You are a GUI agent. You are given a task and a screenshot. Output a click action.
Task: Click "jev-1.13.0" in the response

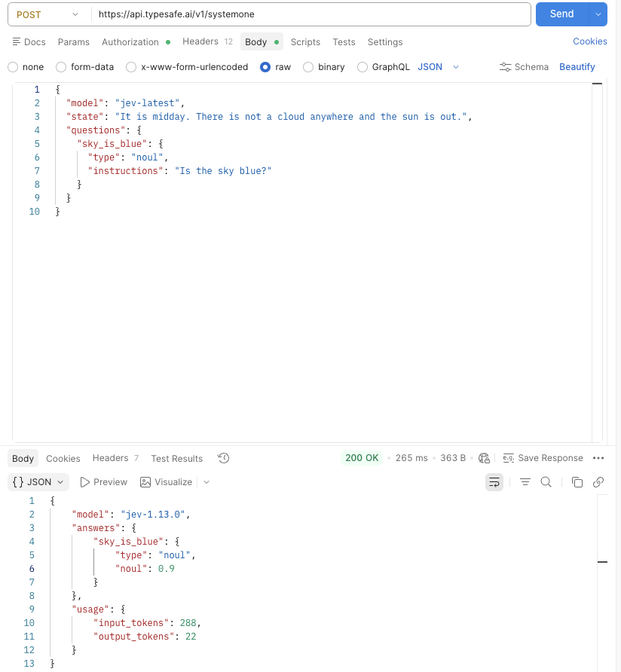[x=153, y=515]
